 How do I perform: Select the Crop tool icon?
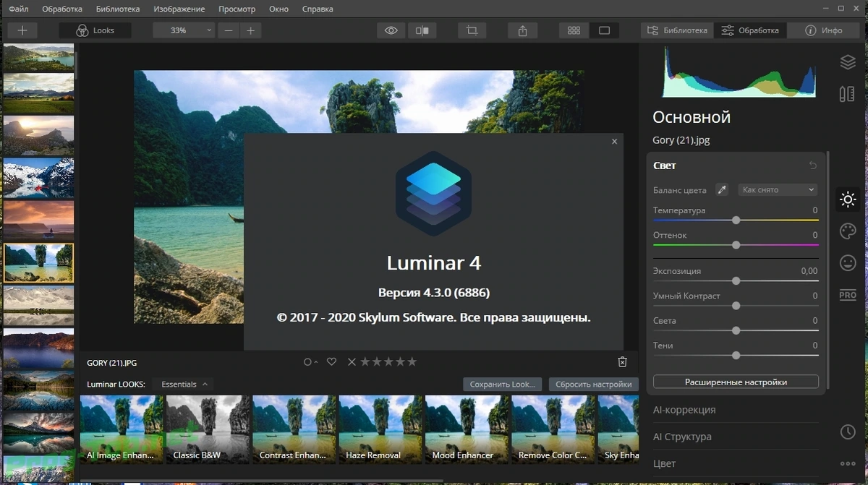(472, 30)
